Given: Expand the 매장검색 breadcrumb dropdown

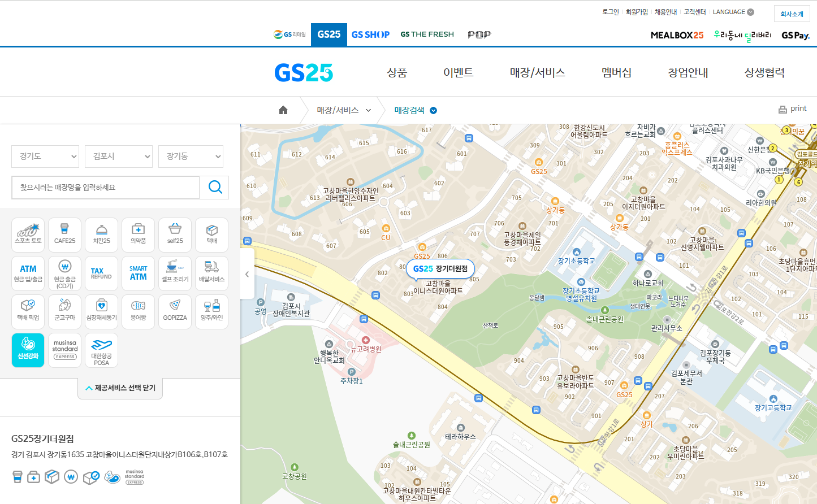Looking at the screenshot, I should tap(416, 110).
